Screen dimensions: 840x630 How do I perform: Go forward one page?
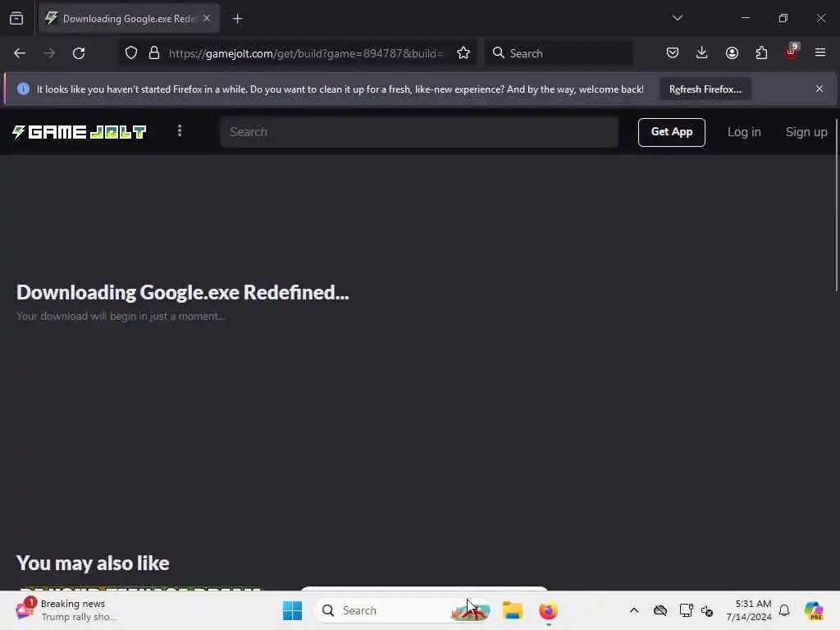49,53
